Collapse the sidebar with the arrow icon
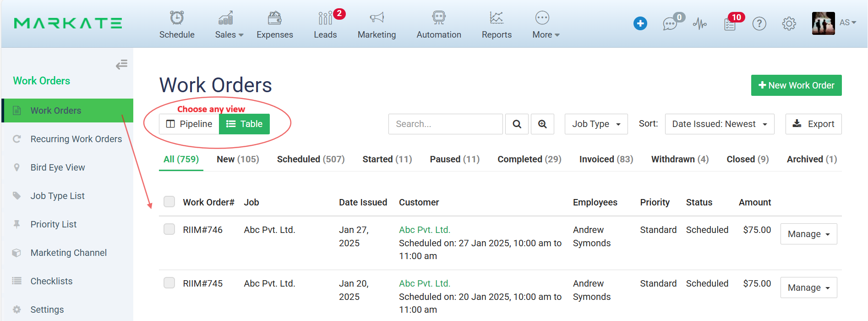This screenshot has height=321, width=868. click(121, 65)
